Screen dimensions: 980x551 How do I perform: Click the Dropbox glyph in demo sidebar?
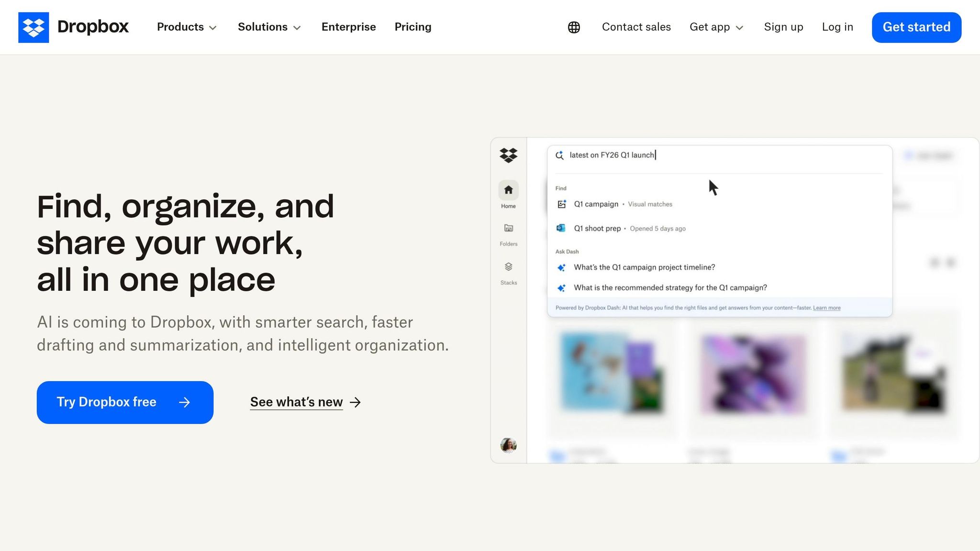click(508, 155)
